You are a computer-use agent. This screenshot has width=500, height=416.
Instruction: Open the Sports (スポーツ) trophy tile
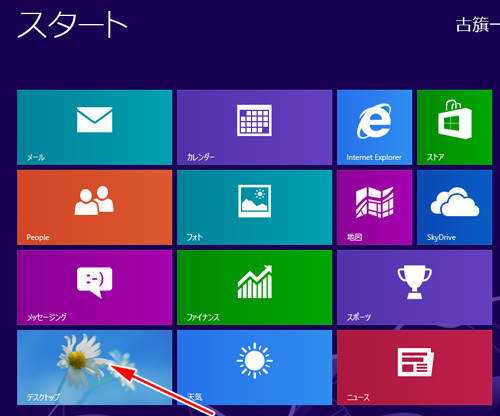pyautogui.click(x=414, y=287)
